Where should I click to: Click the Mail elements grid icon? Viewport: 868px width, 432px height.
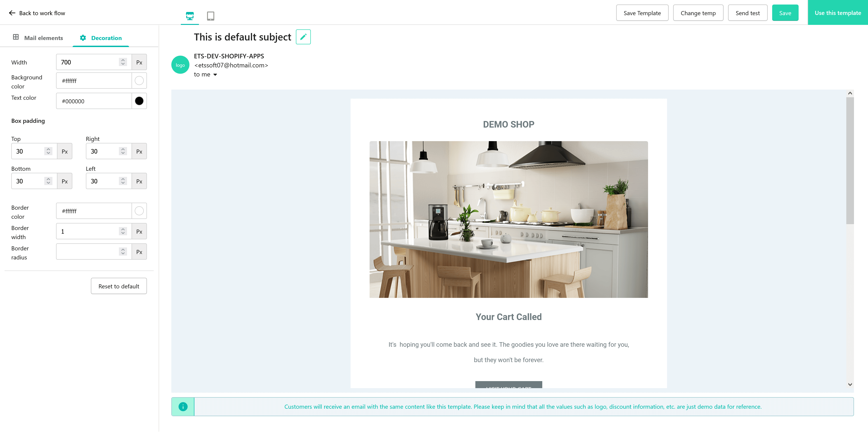point(16,37)
